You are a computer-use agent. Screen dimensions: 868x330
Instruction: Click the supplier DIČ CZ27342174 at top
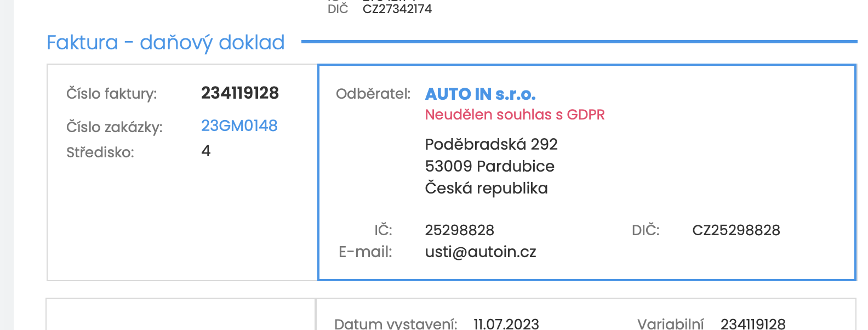(397, 9)
